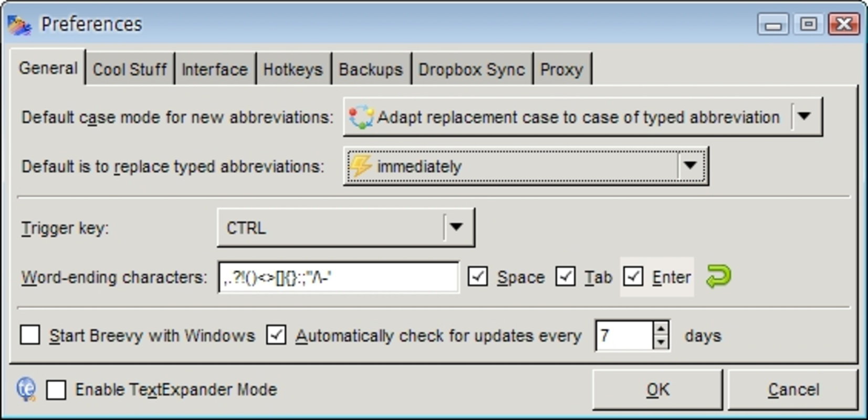Open the Interface tab
Image resolution: width=868 pixels, height=420 pixels.
point(215,69)
